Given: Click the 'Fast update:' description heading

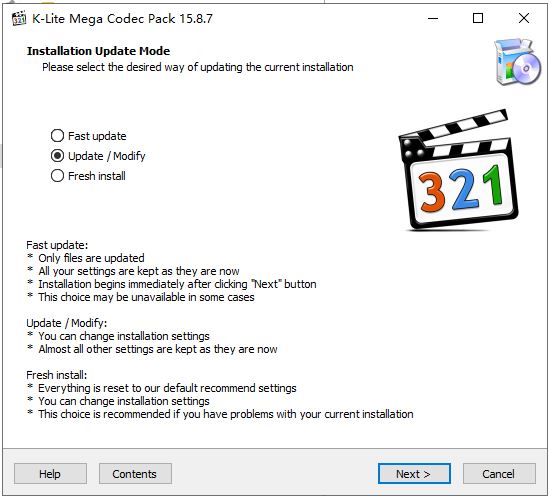Looking at the screenshot, I should coord(57,245).
